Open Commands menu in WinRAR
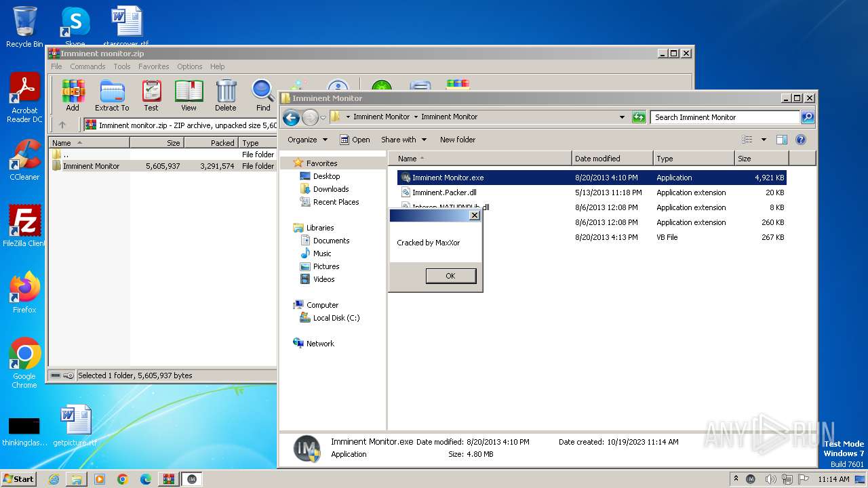 coord(87,66)
